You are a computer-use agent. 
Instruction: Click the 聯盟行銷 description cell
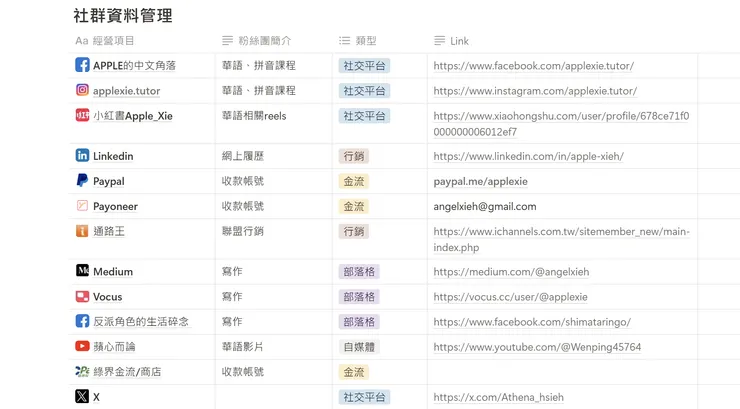click(274, 239)
